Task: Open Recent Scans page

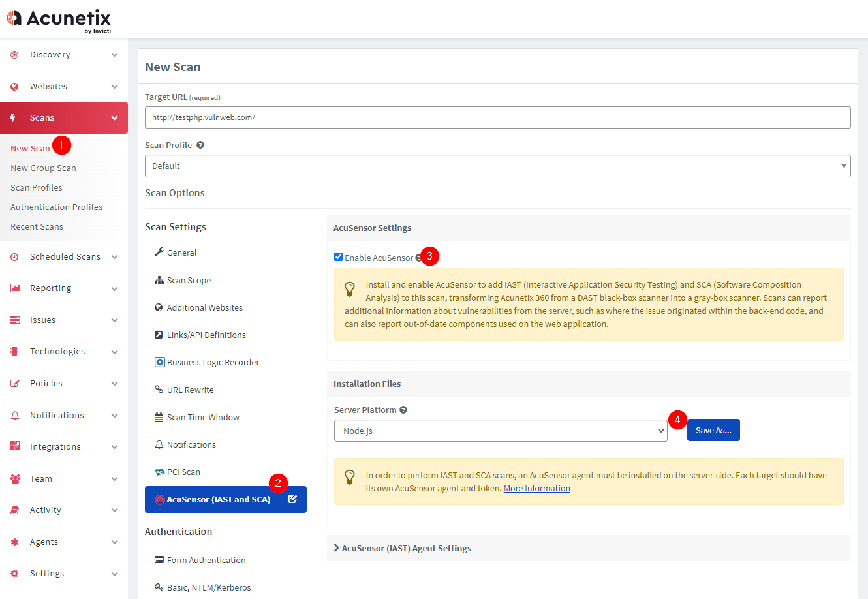Action: click(37, 226)
